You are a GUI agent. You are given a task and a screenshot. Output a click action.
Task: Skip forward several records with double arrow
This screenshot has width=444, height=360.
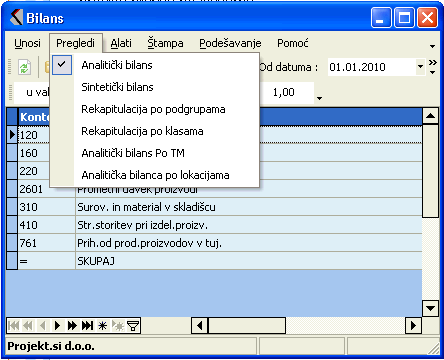tap(72, 325)
